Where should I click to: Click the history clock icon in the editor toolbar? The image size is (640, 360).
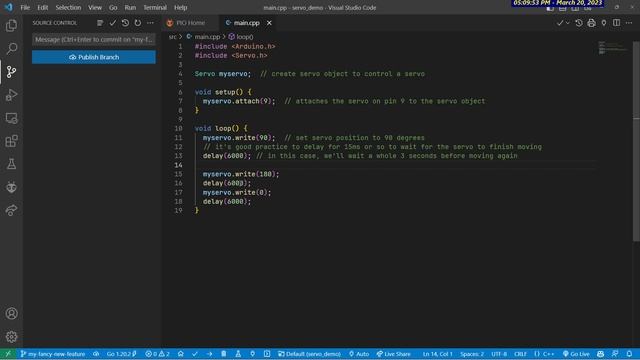pos(579,23)
